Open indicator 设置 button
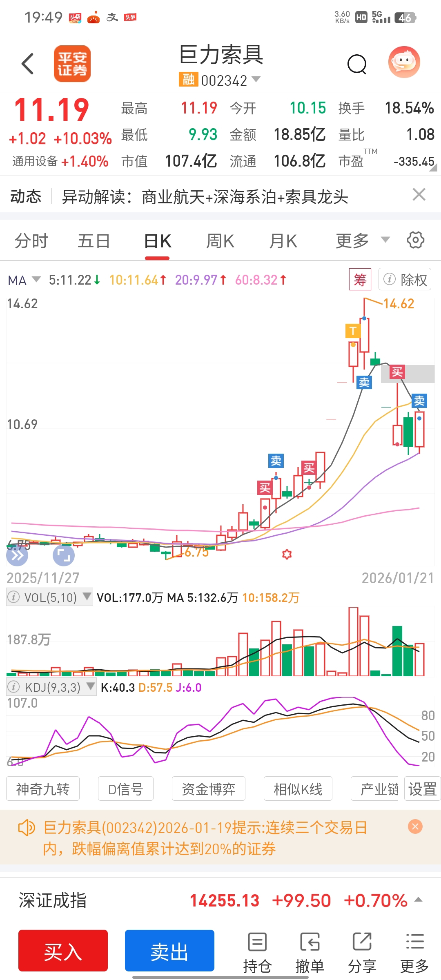Image resolution: width=441 pixels, height=980 pixels. pyautogui.click(x=423, y=789)
